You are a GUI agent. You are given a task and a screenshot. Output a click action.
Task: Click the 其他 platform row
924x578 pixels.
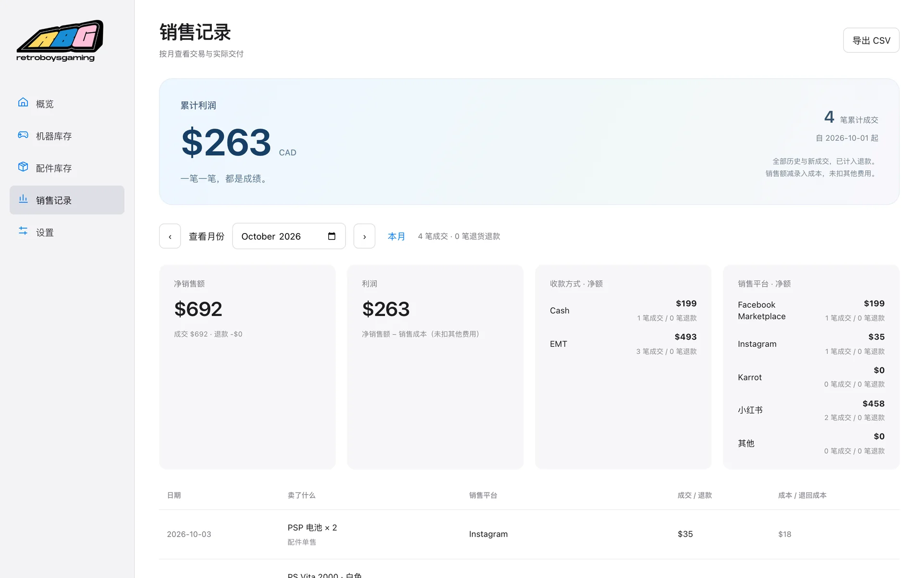[811, 444]
